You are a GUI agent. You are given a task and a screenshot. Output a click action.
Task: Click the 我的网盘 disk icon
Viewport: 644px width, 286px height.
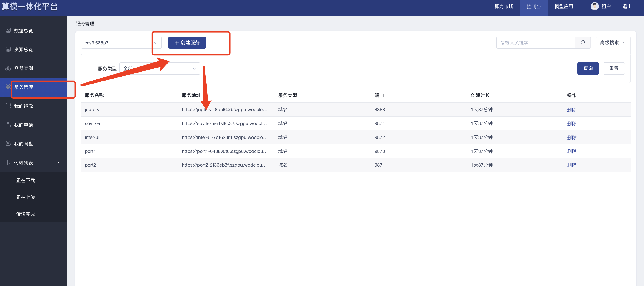click(x=8, y=143)
